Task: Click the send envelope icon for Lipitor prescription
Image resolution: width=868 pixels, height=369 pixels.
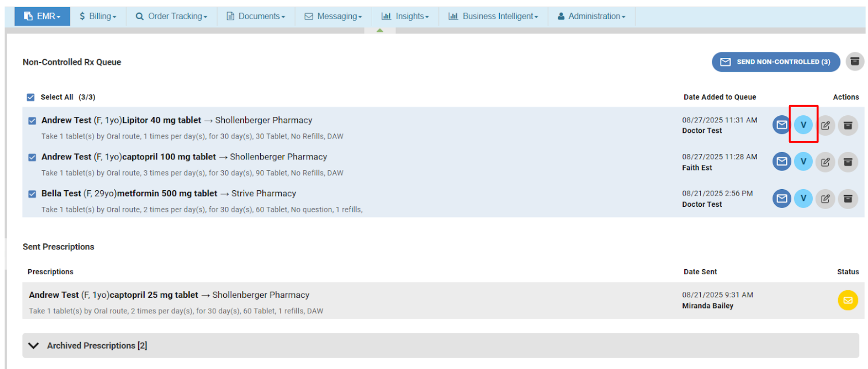Action: click(781, 125)
